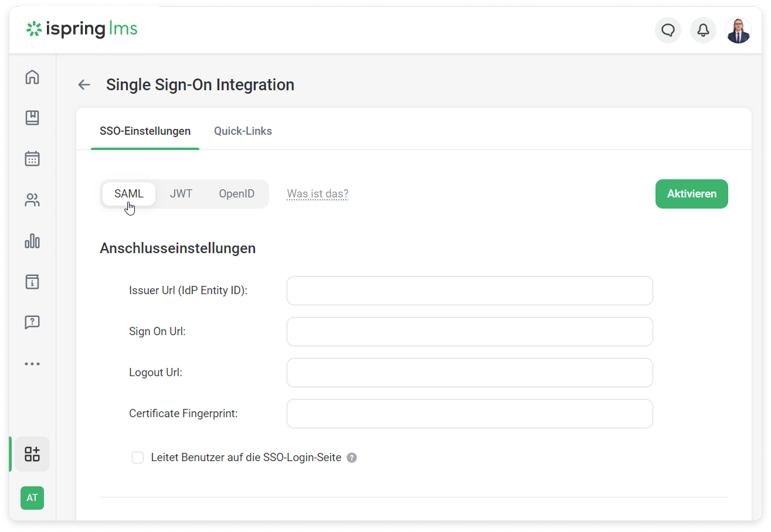Enable Leitet Benutzer auf SSO-Login-Seite checkbox
This screenshot has width=771, height=532.
pyautogui.click(x=138, y=458)
